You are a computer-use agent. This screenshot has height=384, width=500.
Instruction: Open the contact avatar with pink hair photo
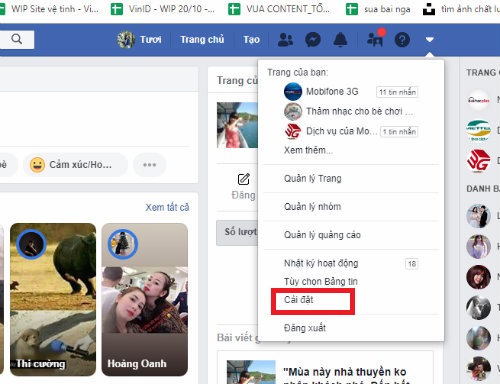click(478, 247)
